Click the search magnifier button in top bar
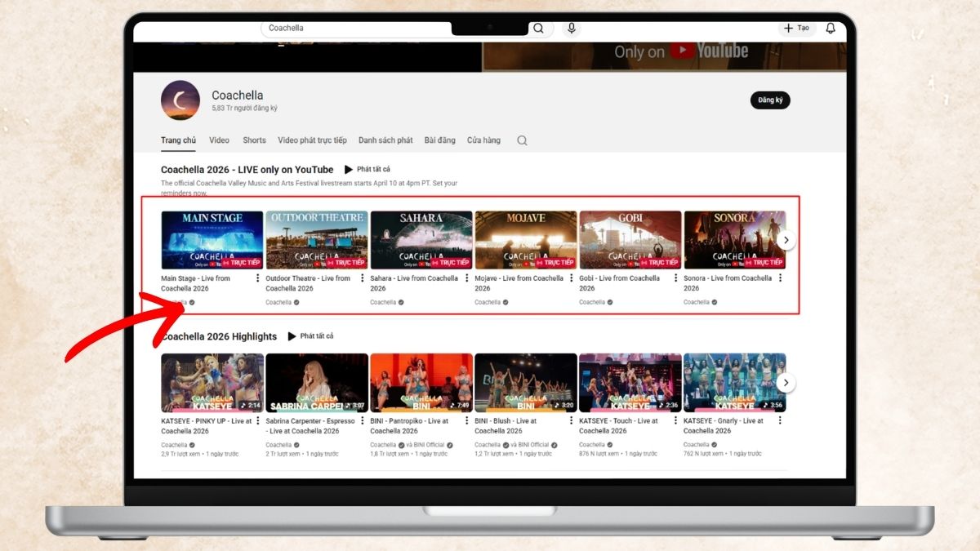Image resolution: width=980 pixels, height=551 pixels. tap(538, 28)
